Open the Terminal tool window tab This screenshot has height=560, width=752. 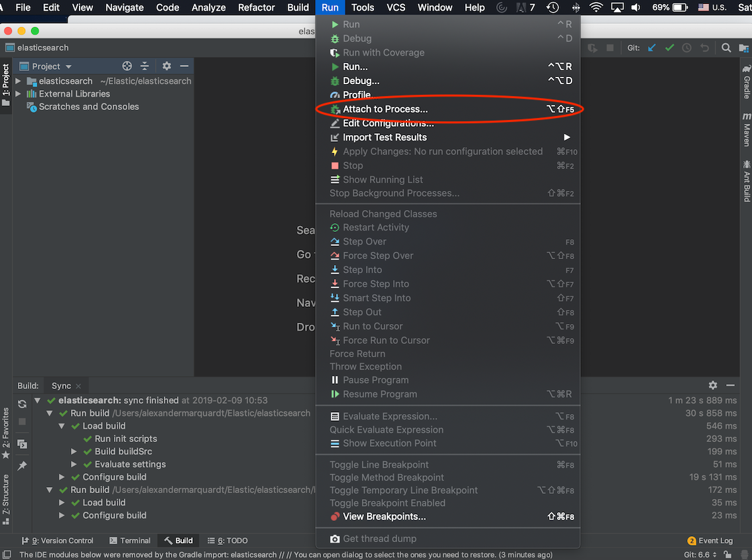point(130,541)
